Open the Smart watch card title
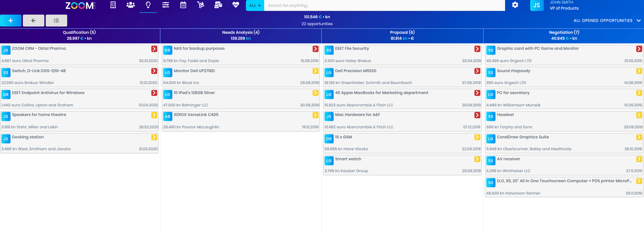644x232 pixels. (x=348, y=159)
